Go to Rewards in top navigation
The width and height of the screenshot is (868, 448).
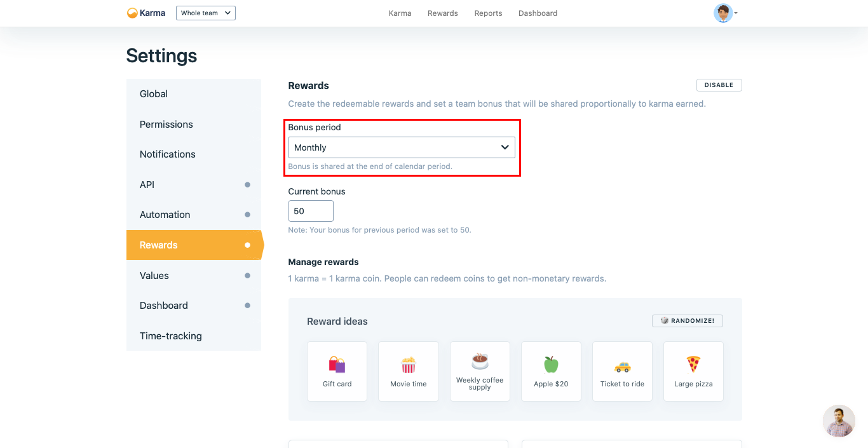[443, 13]
